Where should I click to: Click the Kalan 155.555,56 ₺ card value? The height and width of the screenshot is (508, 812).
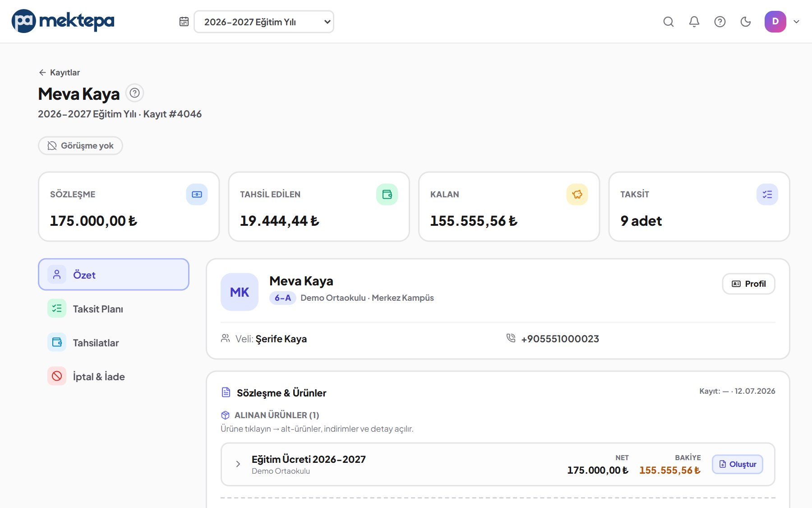(x=474, y=221)
